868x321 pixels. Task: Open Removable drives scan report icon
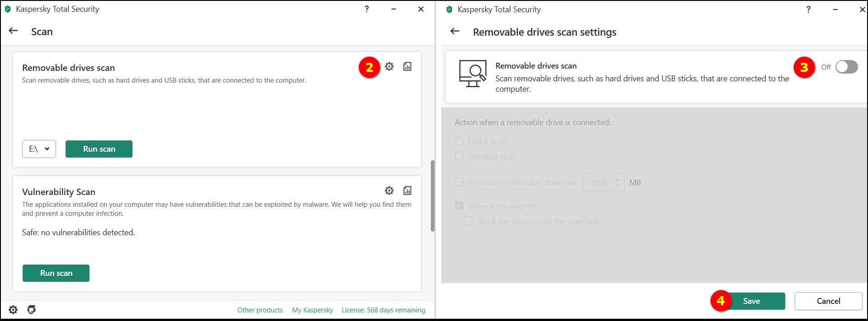click(x=407, y=66)
